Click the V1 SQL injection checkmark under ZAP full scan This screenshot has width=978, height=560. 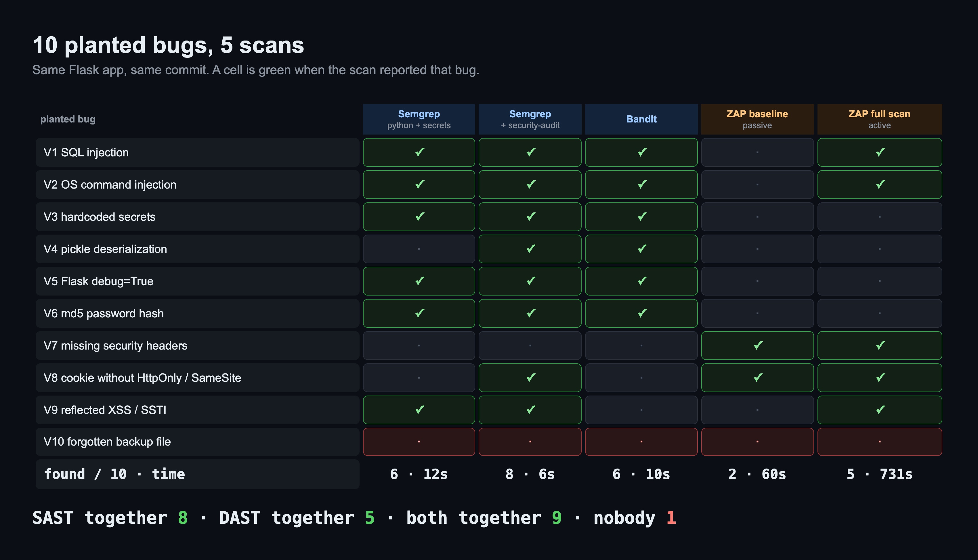pyautogui.click(x=880, y=152)
